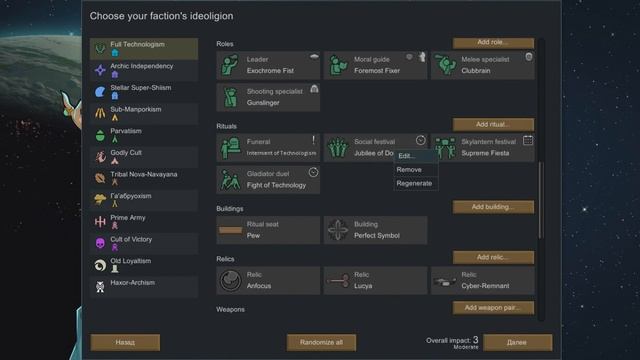Click the Shooting specialist helmet icon

pos(314,89)
